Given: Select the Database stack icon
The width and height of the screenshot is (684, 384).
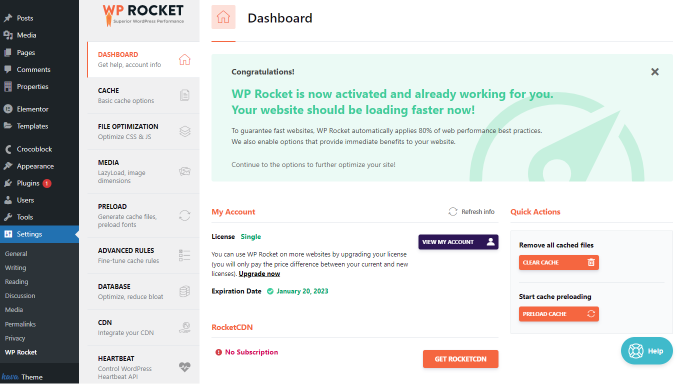Looking at the screenshot, I should (185, 291).
